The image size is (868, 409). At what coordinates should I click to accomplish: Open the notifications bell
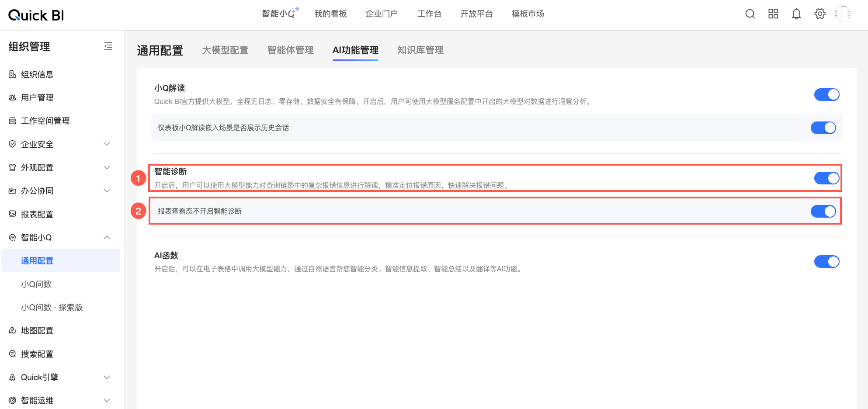(x=796, y=14)
